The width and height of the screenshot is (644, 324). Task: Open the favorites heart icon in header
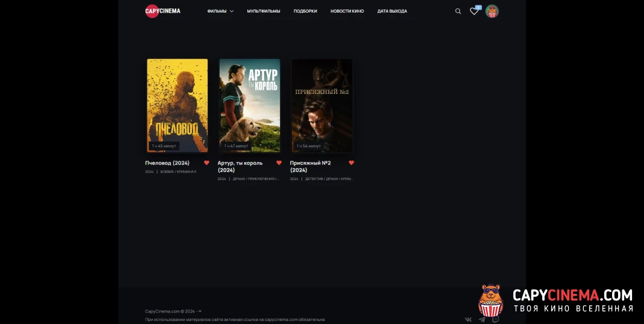click(474, 11)
